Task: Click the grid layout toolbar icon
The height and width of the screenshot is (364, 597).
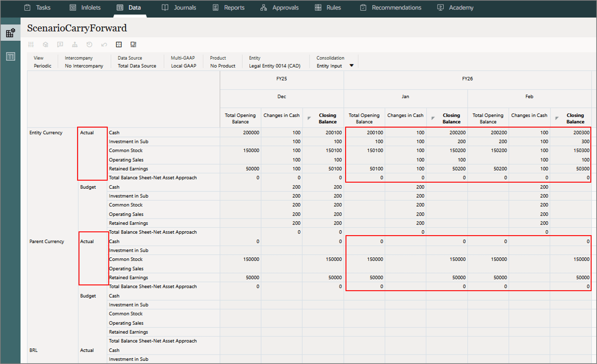Action: tap(119, 44)
